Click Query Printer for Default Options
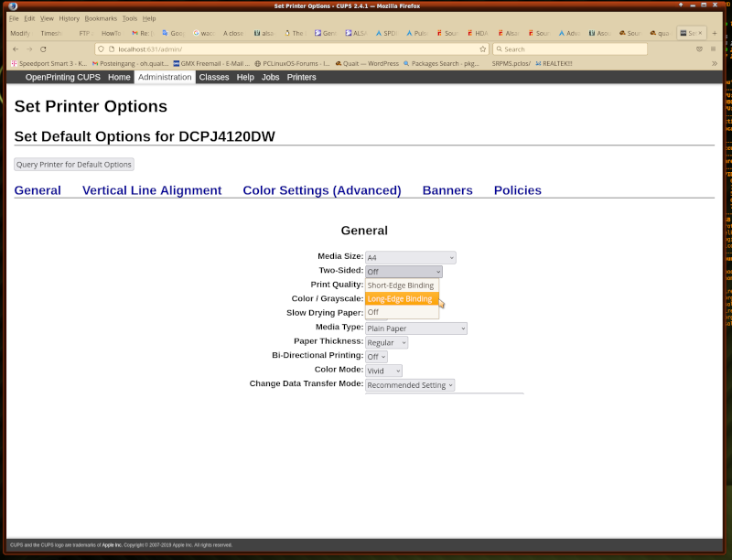Image resolution: width=732 pixels, height=560 pixels. [74, 165]
